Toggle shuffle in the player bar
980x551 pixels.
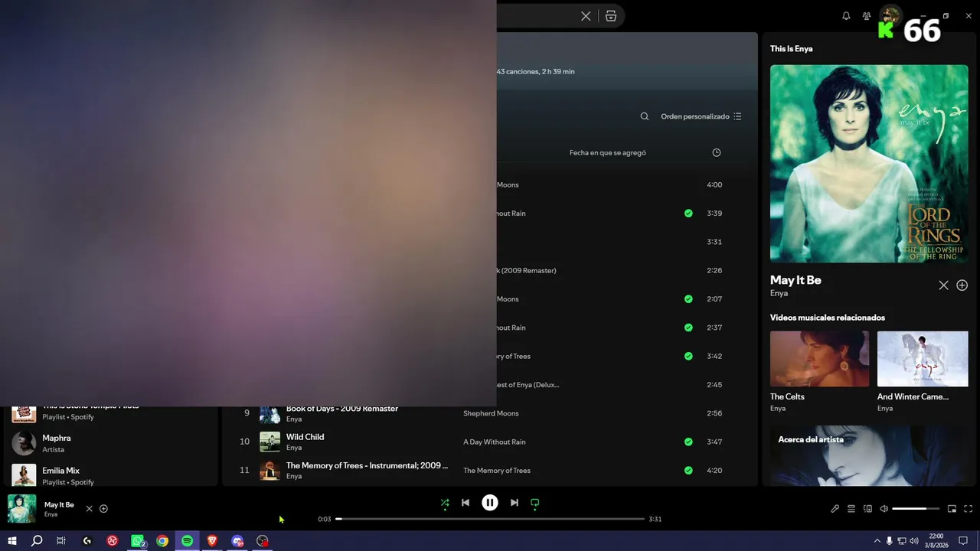click(445, 503)
